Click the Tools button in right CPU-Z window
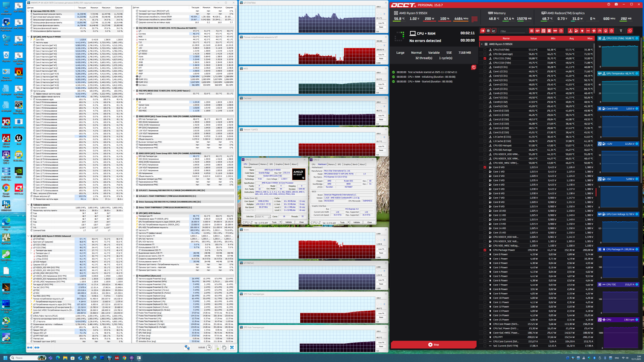 pyautogui.click(x=342, y=222)
